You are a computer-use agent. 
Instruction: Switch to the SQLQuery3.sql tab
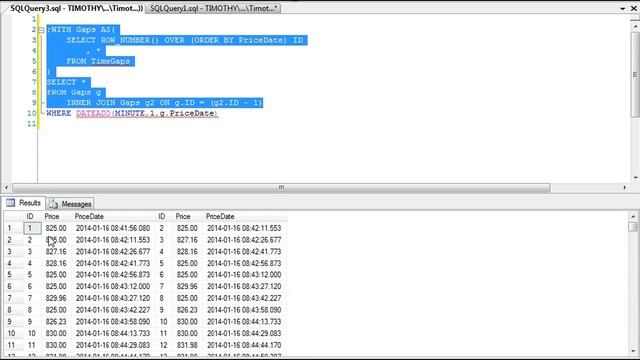76,8
